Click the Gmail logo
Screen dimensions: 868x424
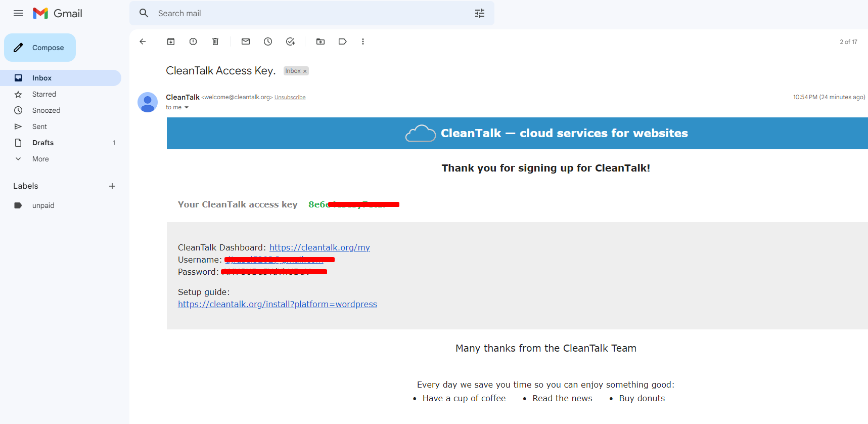click(58, 13)
